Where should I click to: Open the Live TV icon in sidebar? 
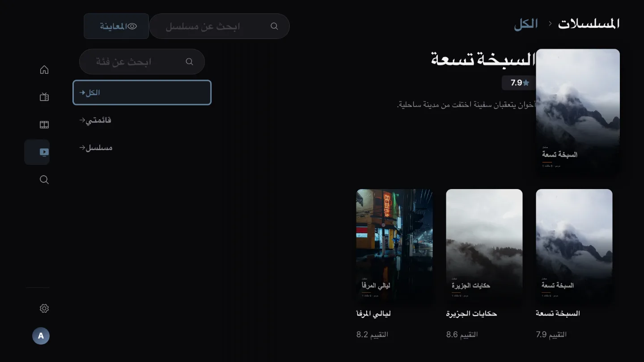tap(44, 97)
